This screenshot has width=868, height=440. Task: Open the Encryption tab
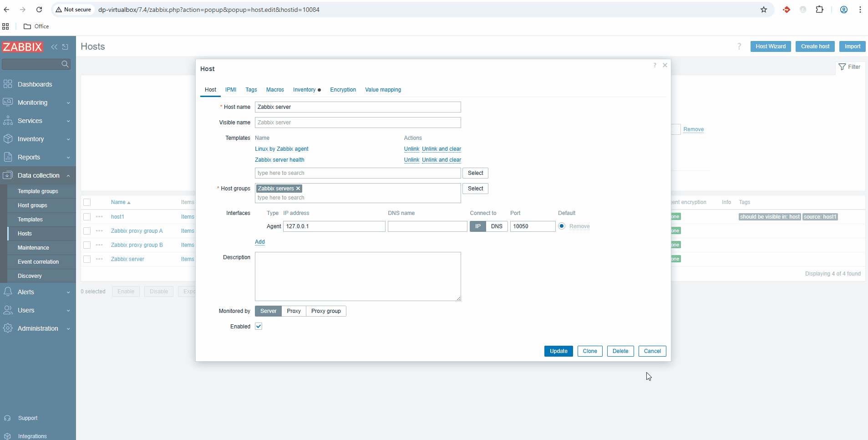point(343,90)
